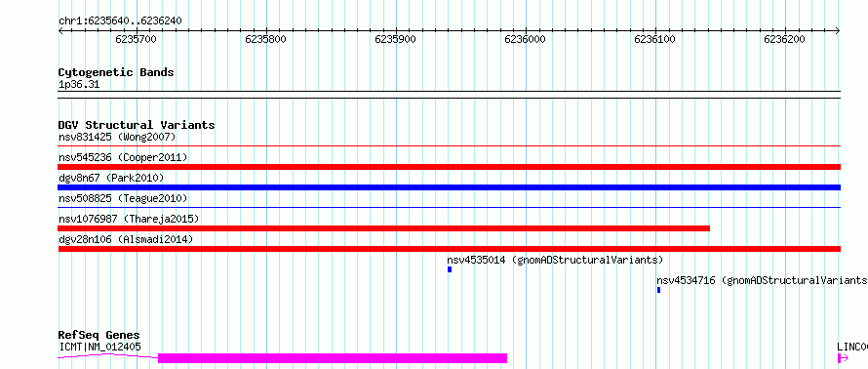
Task: Select variant label nsv508825 (Teague2010)
Action: [123, 198]
